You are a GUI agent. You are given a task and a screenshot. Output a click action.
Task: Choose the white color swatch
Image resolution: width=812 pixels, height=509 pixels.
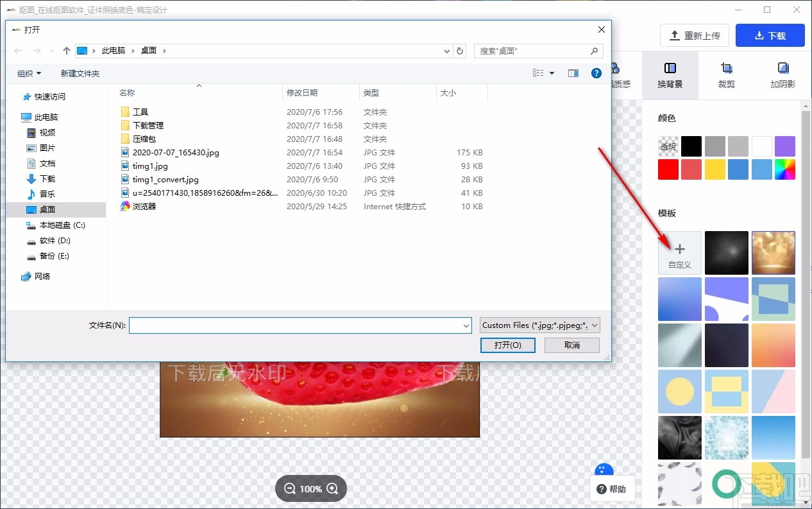pyautogui.click(x=762, y=146)
